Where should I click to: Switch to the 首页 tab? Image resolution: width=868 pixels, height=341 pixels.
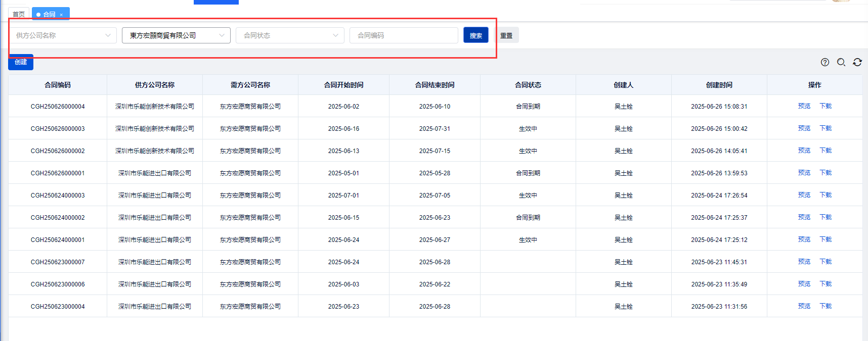tap(19, 14)
